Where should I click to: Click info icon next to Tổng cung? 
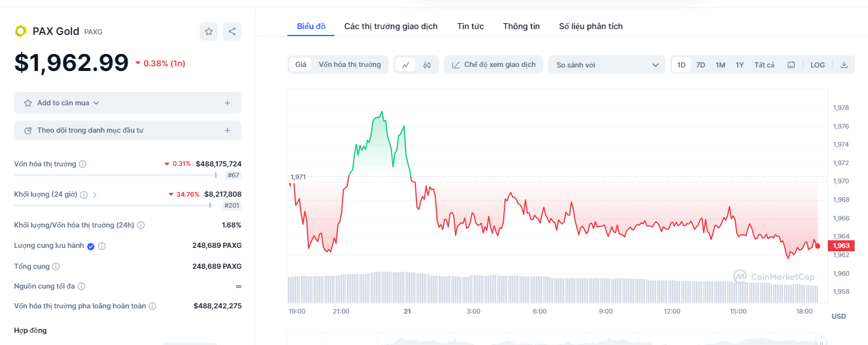point(56,266)
